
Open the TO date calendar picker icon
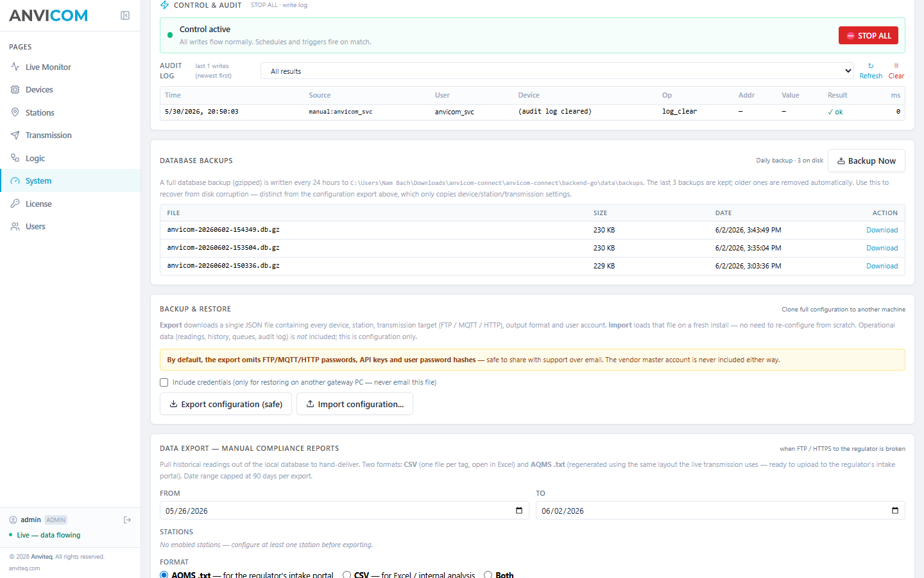tap(895, 511)
